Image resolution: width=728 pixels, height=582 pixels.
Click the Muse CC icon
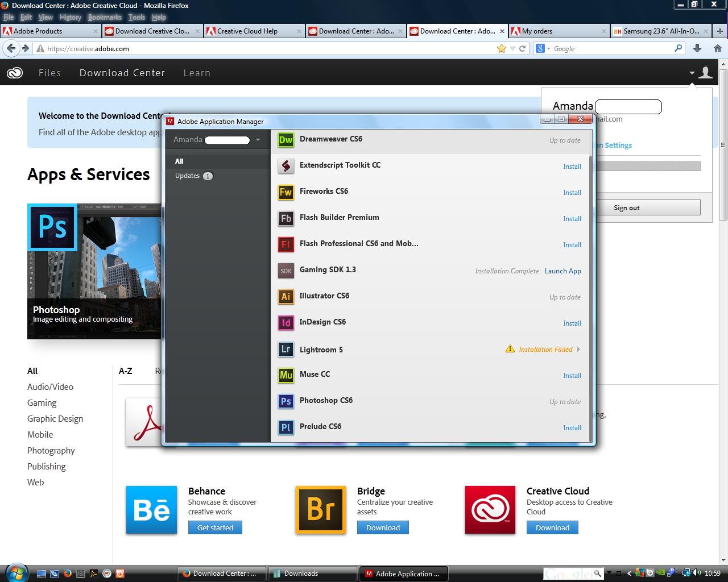tap(286, 375)
